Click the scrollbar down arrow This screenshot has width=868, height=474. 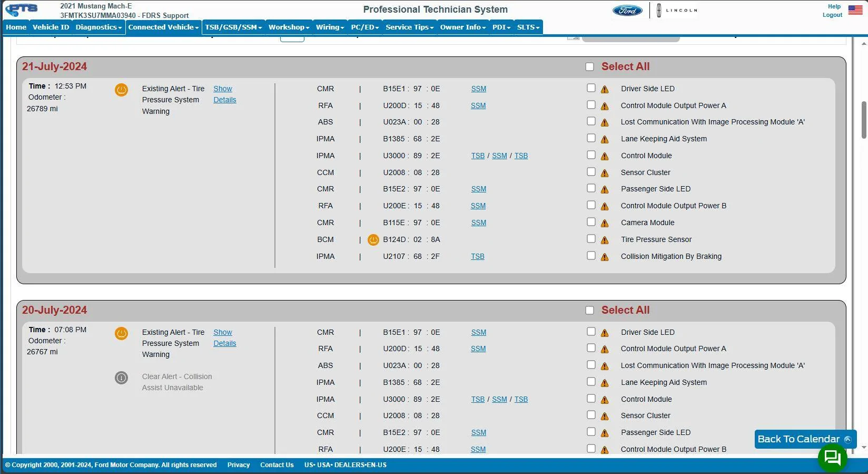(x=864, y=447)
